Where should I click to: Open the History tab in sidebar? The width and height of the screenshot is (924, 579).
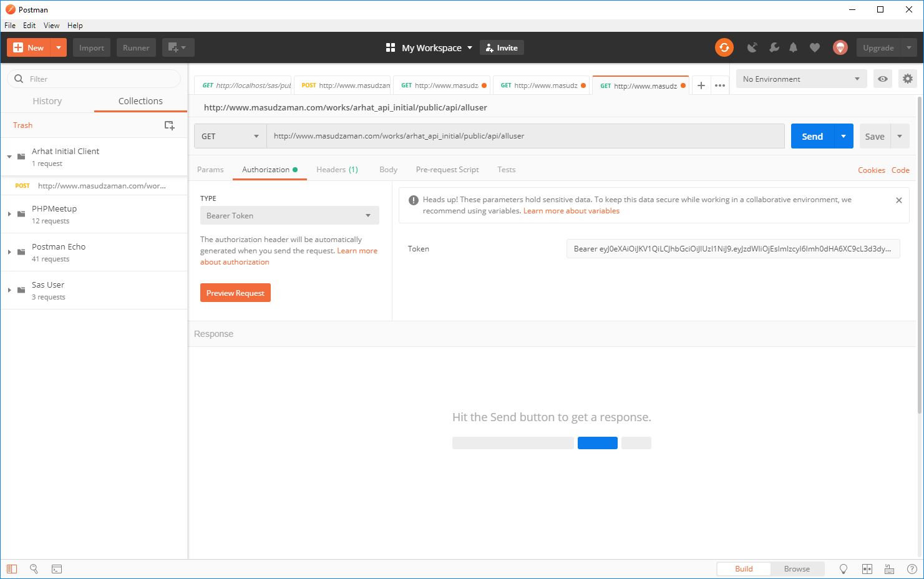[x=47, y=101]
